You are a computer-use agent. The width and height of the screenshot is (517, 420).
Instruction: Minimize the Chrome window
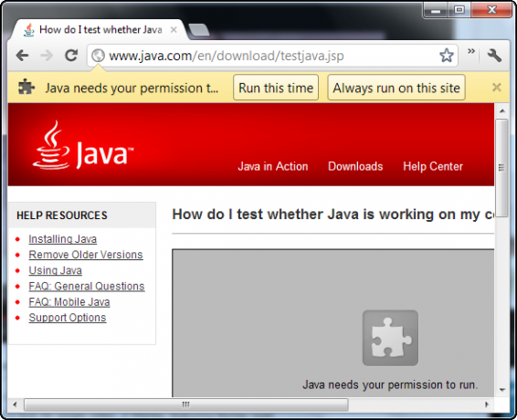(436, 10)
